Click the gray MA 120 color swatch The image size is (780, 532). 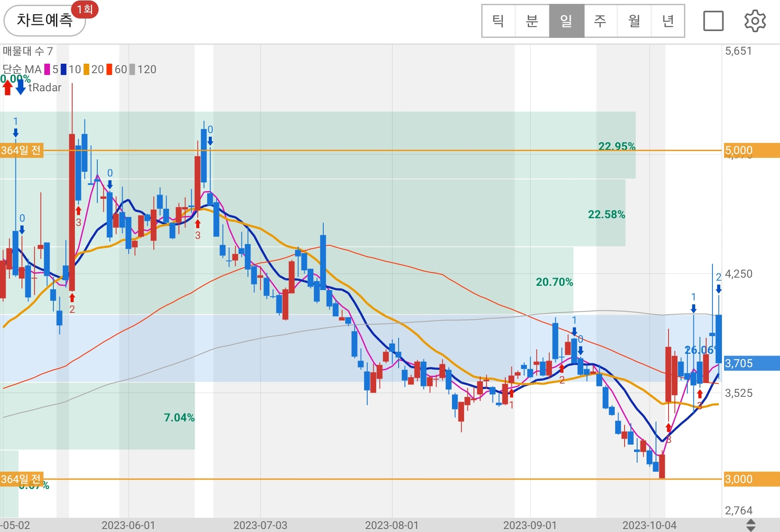click(x=132, y=69)
